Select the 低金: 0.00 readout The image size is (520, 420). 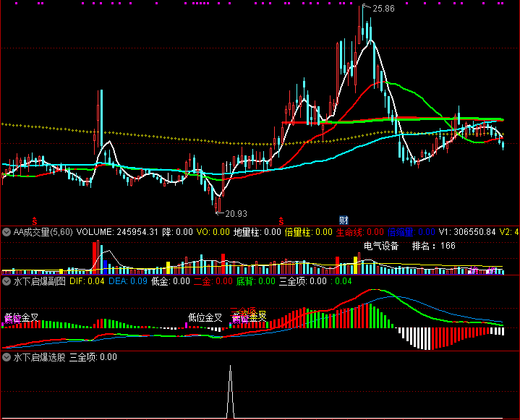coord(171,281)
